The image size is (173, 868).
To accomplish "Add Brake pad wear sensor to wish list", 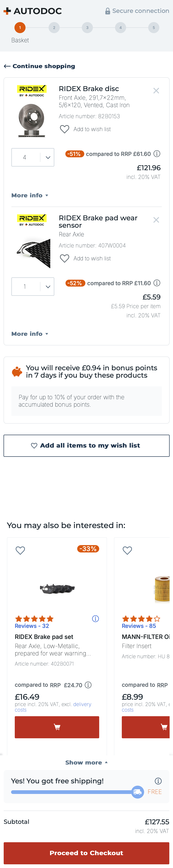I will (x=86, y=259).
